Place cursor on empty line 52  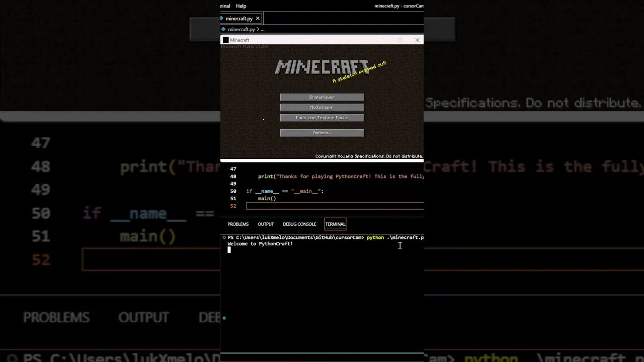[335, 206]
